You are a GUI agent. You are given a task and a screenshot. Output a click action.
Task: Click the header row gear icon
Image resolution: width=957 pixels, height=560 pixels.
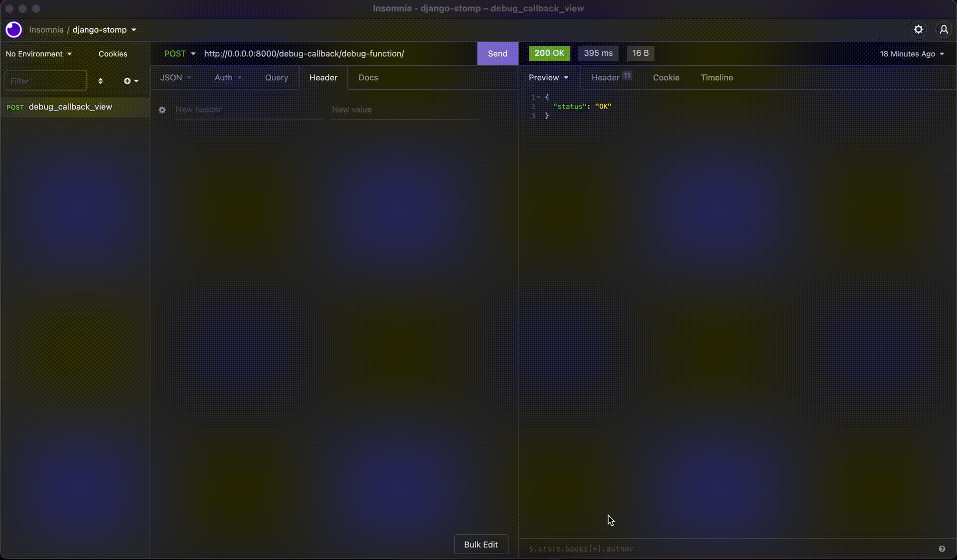(162, 110)
